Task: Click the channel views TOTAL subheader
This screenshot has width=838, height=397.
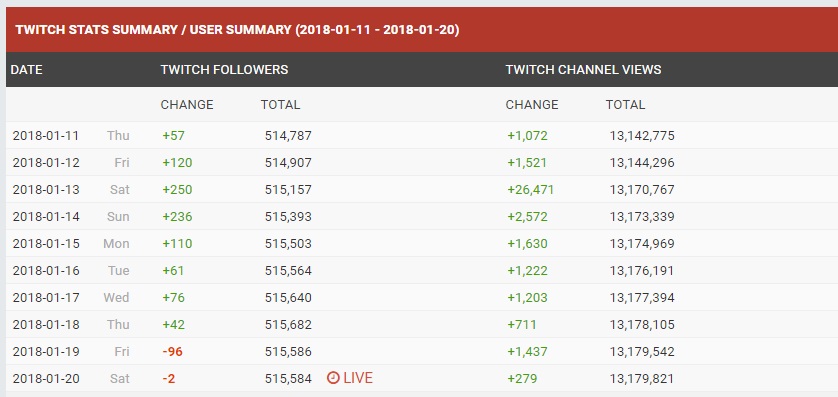Action: [625, 105]
